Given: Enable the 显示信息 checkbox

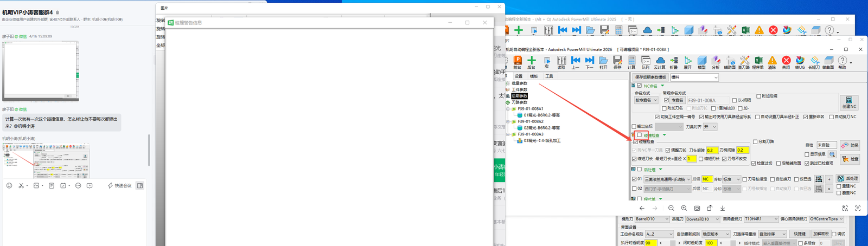Looking at the screenshot, I should click(x=808, y=154).
